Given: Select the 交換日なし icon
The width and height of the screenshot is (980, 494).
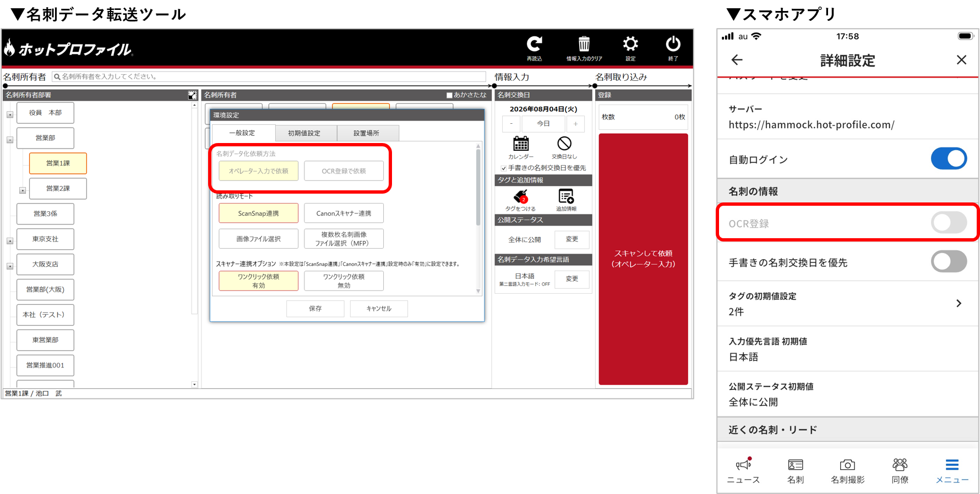Looking at the screenshot, I should pos(564,144).
